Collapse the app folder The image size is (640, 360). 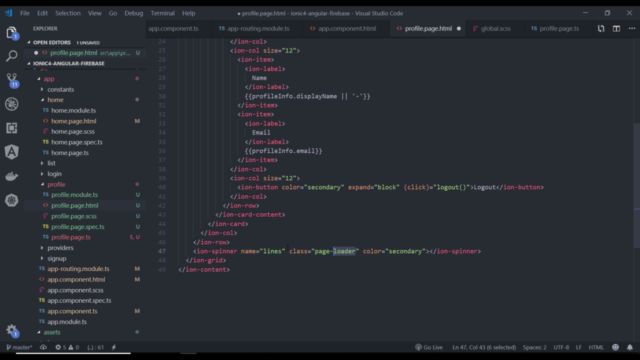(49, 79)
